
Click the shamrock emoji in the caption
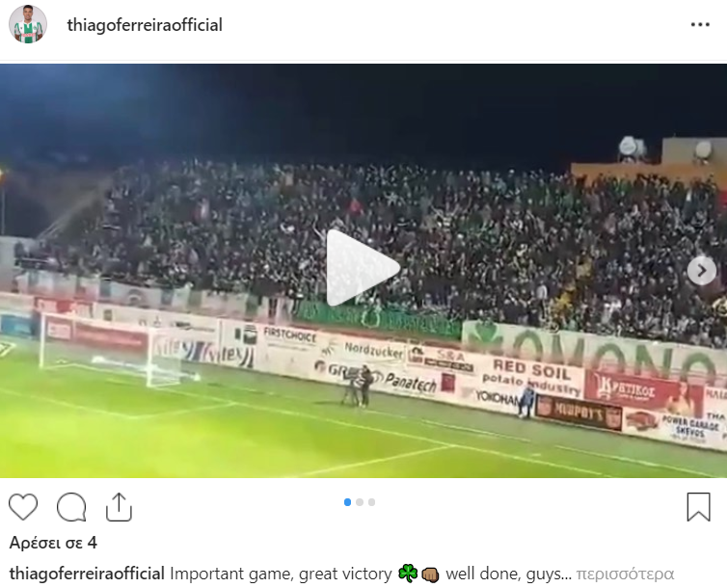(x=408, y=574)
